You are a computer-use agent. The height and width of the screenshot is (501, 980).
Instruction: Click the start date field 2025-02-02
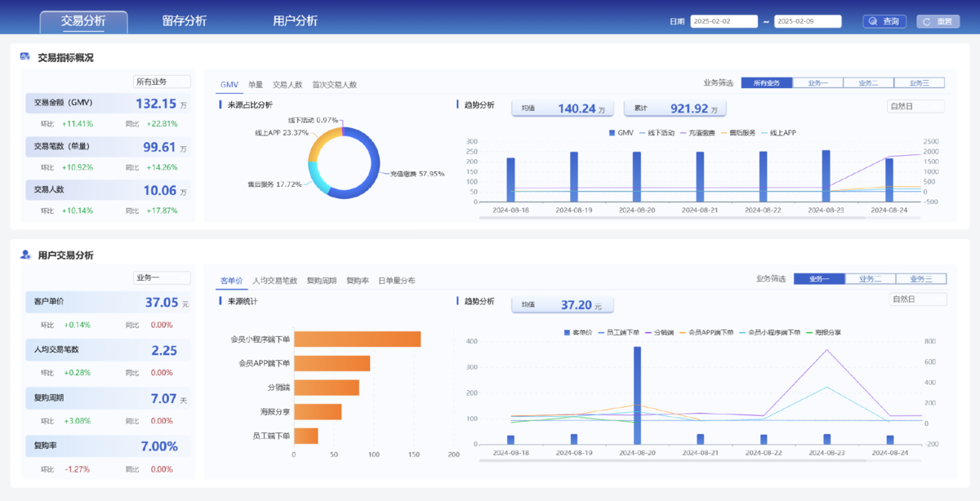[x=724, y=21]
